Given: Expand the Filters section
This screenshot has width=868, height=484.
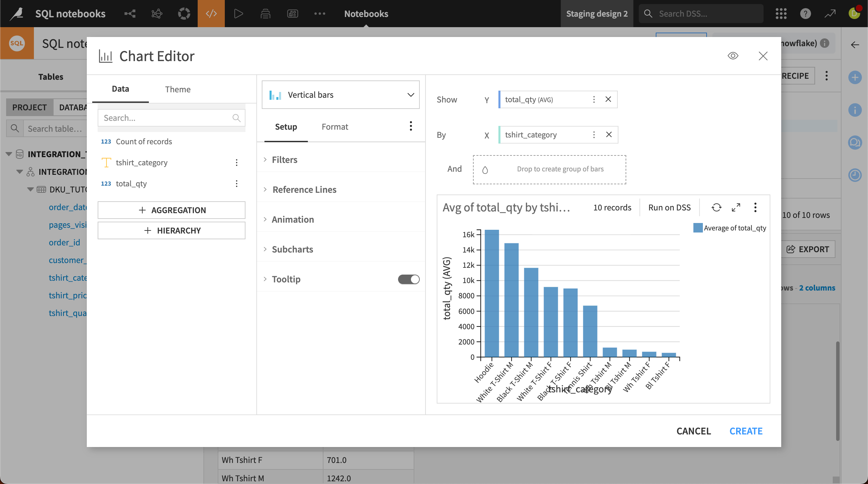Looking at the screenshot, I should (x=285, y=160).
